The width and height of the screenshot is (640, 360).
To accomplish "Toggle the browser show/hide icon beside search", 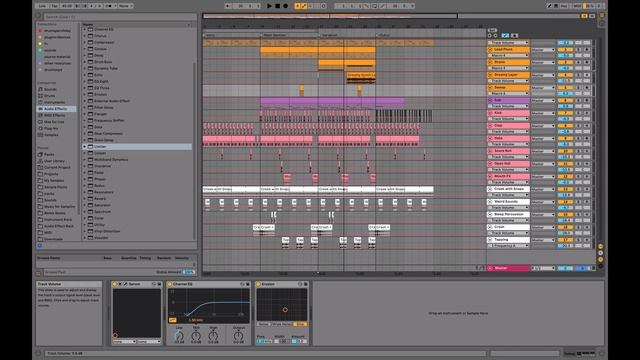I will 38,16.
